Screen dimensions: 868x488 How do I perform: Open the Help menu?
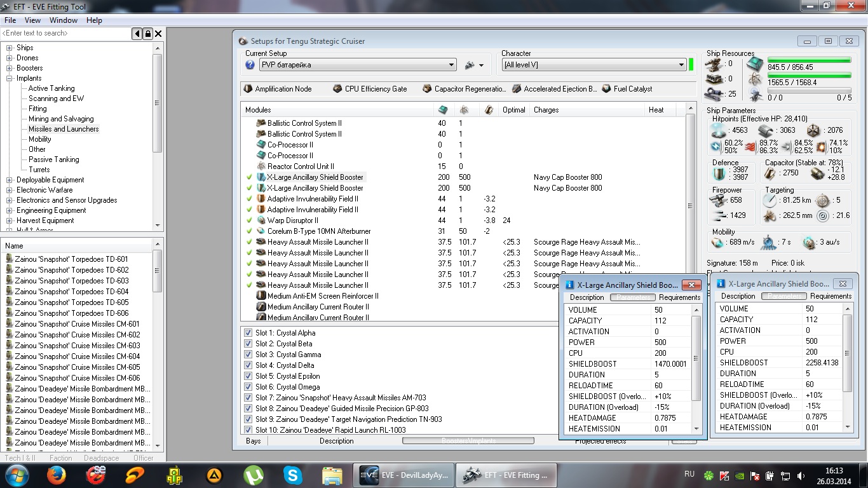pyautogui.click(x=94, y=20)
